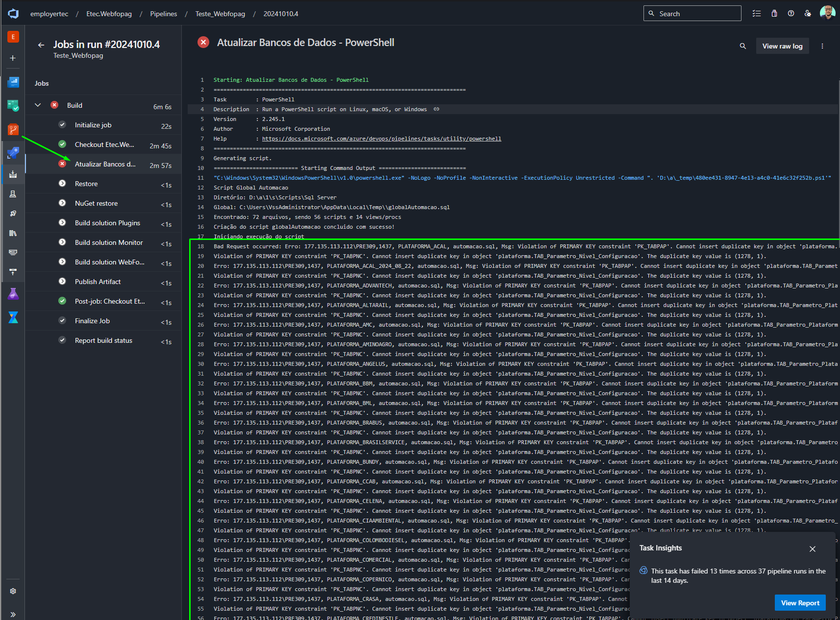Select the Pipelines sub-item factory icon

point(13,174)
